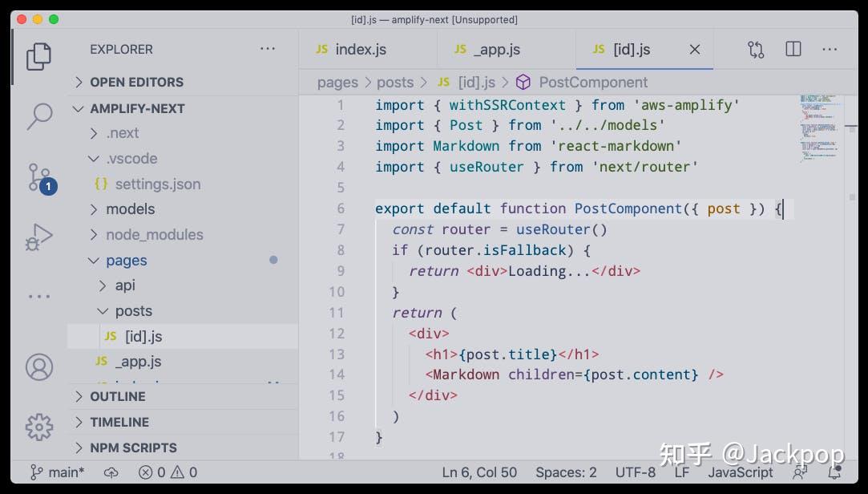Click the Explorer views and more actions ellipsis

click(268, 49)
